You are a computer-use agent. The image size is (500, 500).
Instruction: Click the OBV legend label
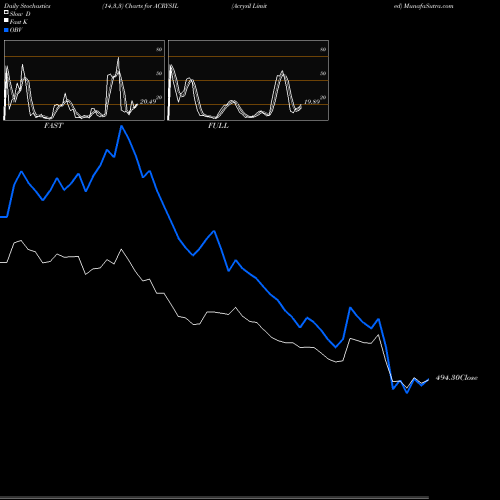[x=16, y=30]
